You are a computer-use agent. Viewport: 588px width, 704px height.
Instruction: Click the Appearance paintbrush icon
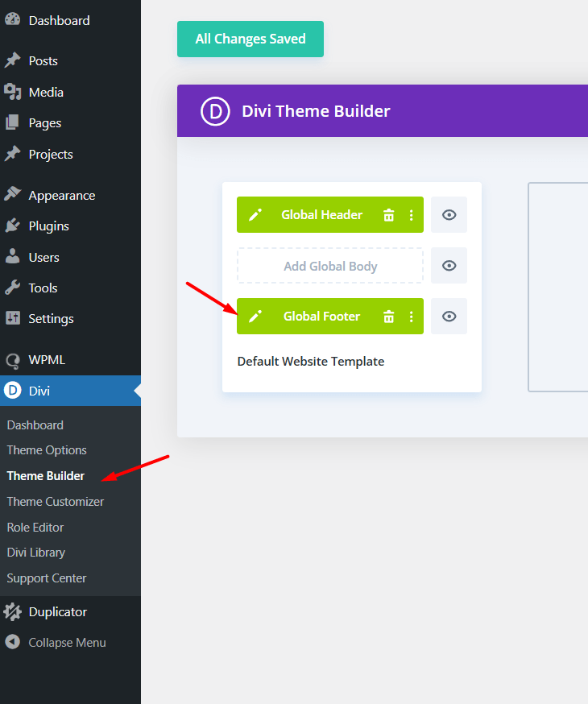(13, 194)
